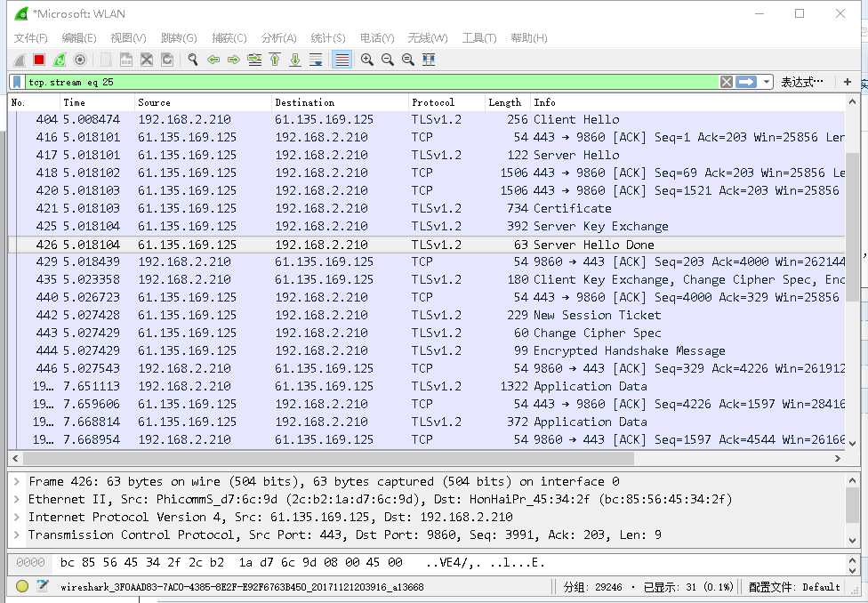
Task: Add a filter button with plus icon
Action: (847, 82)
